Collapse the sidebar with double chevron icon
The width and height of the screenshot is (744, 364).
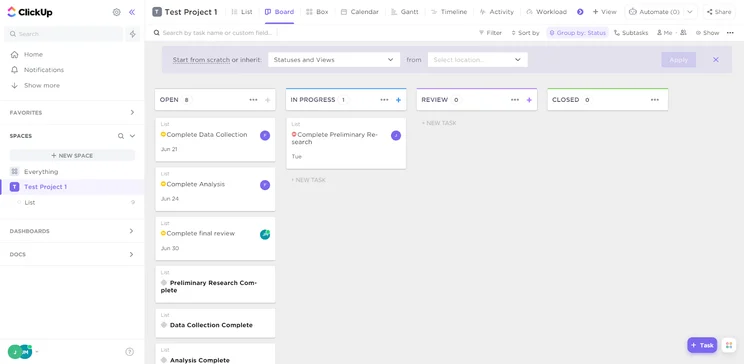pyautogui.click(x=132, y=12)
